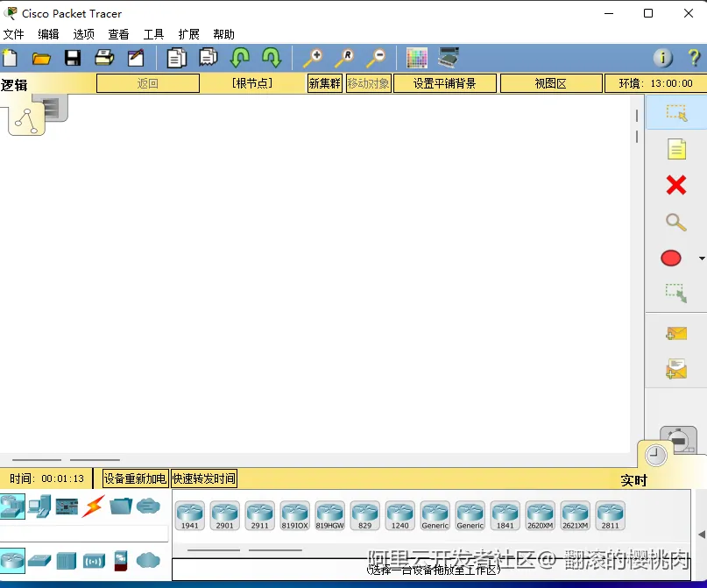Activate the Select tool
The height and width of the screenshot is (588, 707).
[x=676, y=113]
